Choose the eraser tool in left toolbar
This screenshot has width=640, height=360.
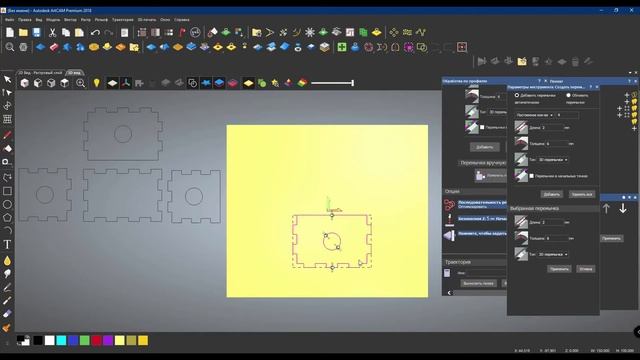7,314
